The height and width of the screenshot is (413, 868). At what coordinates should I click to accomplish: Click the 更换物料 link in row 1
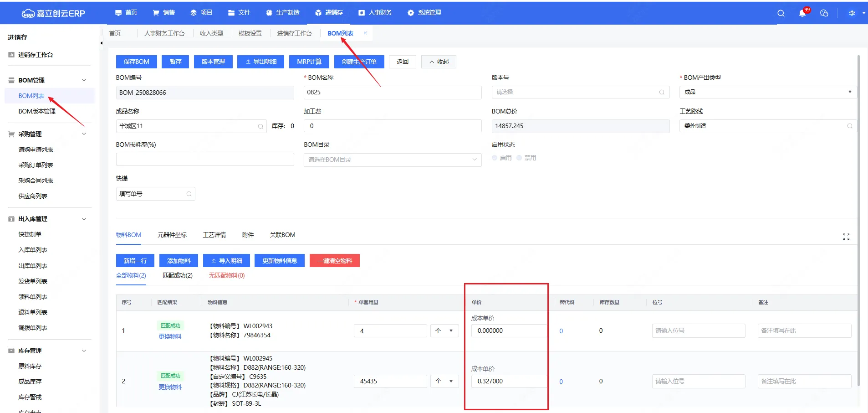[x=170, y=336]
